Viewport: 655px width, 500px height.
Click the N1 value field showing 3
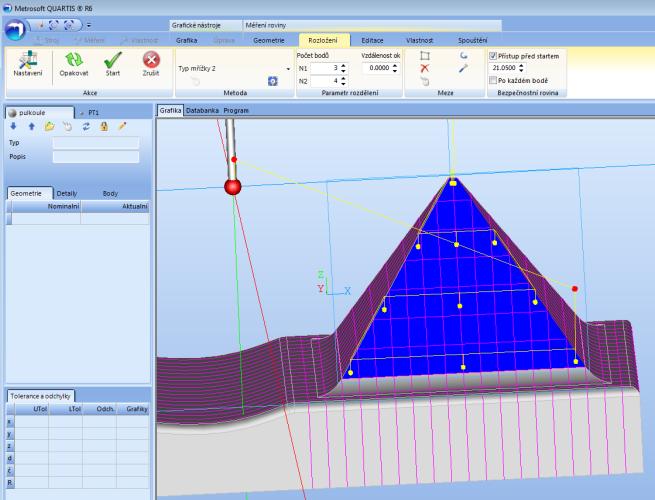(x=325, y=68)
